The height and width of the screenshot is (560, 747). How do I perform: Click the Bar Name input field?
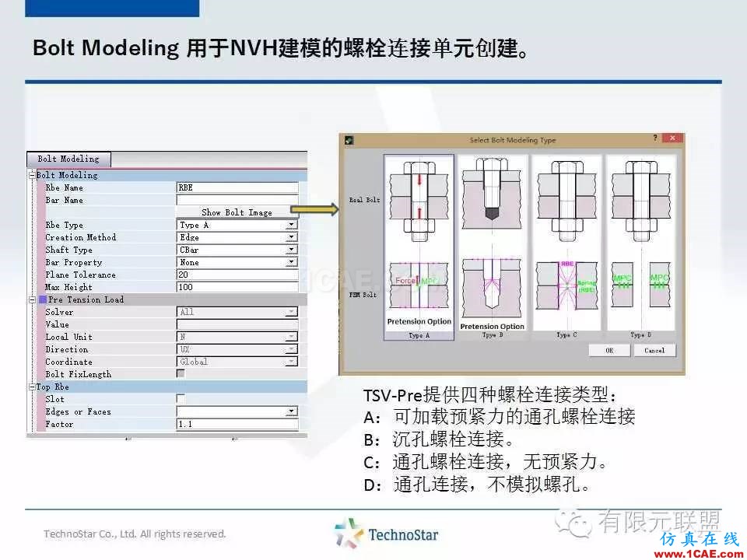[x=237, y=200]
